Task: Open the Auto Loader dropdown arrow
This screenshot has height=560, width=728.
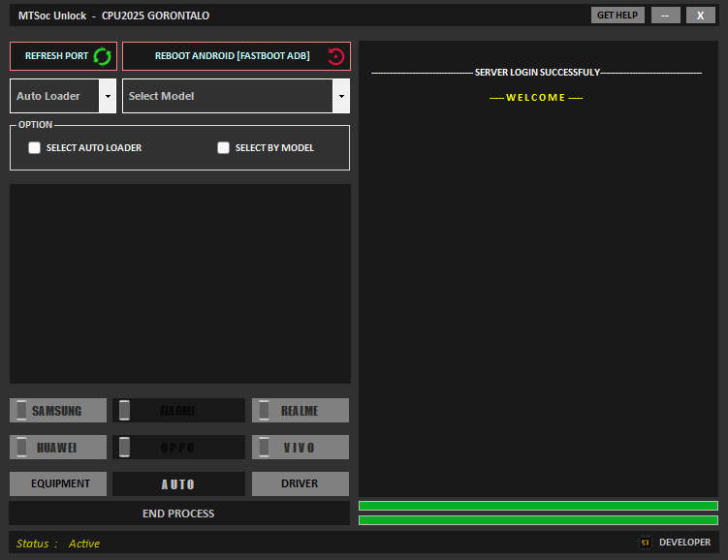Action: pyautogui.click(x=108, y=96)
